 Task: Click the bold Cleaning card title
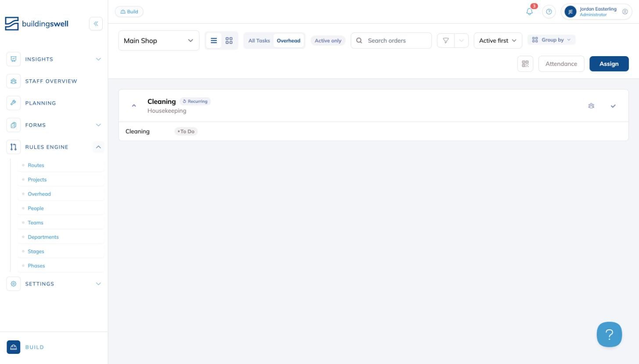(162, 102)
